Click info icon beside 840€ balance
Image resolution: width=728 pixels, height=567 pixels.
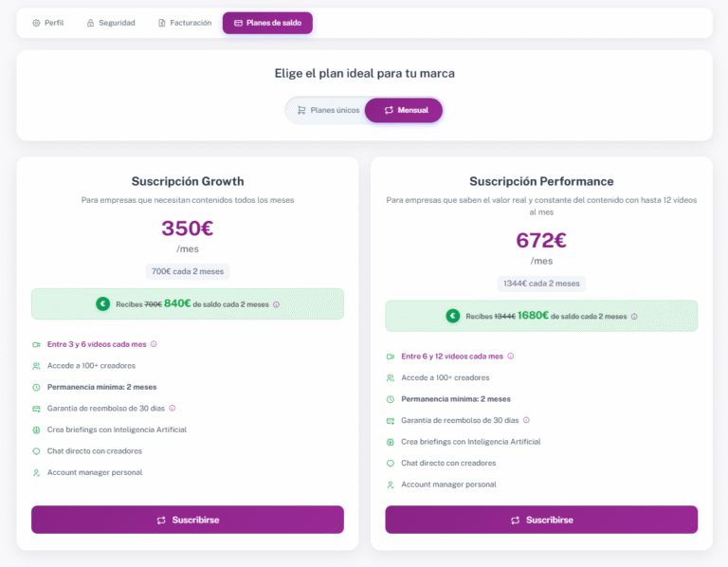(x=276, y=304)
